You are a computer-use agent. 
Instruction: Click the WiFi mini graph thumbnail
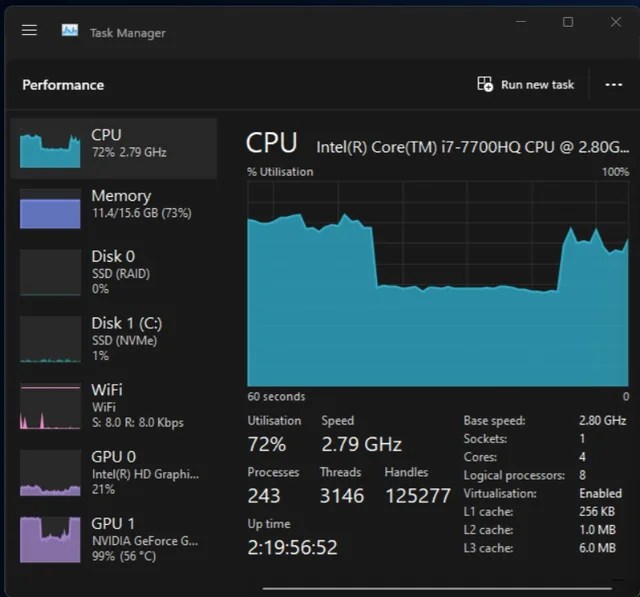pyautogui.click(x=50, y=406)
